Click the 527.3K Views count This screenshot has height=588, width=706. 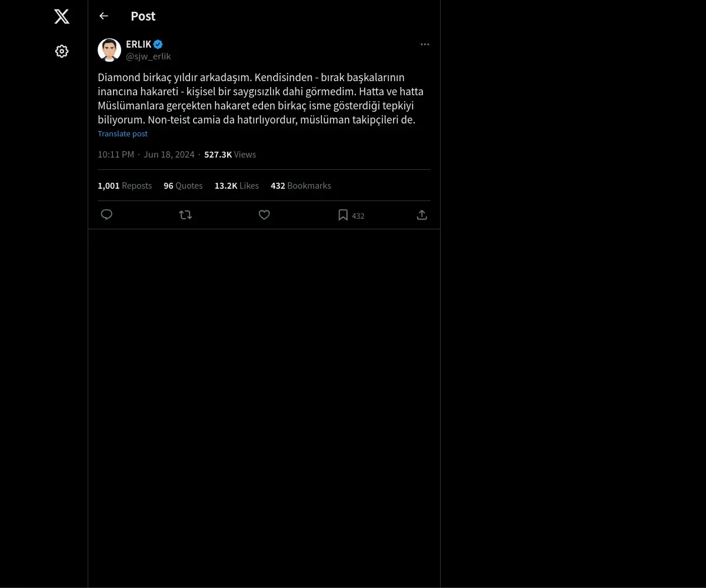[x=230, y=154]
